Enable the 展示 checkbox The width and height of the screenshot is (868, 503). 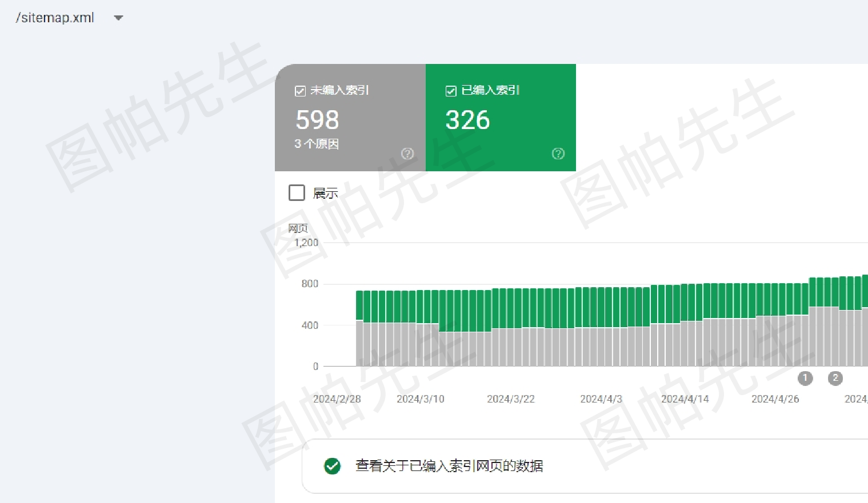297,192
